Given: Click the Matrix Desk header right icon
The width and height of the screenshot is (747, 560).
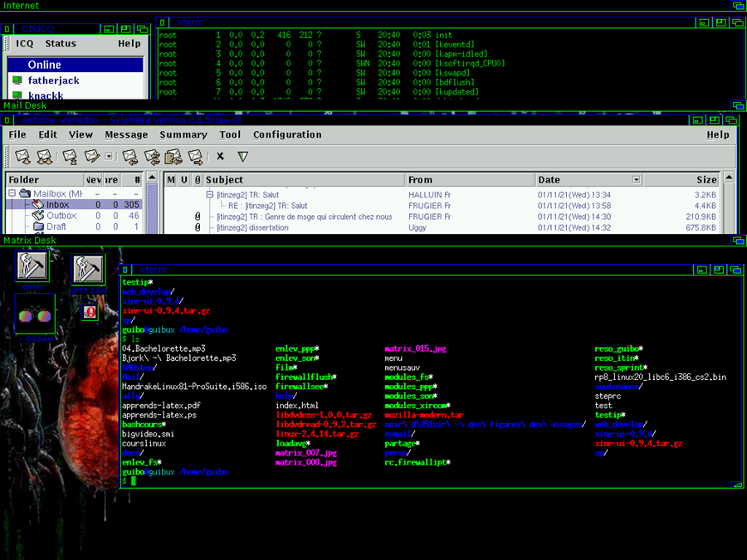Looking at the screenshot, I should click(x=739, y=241).
